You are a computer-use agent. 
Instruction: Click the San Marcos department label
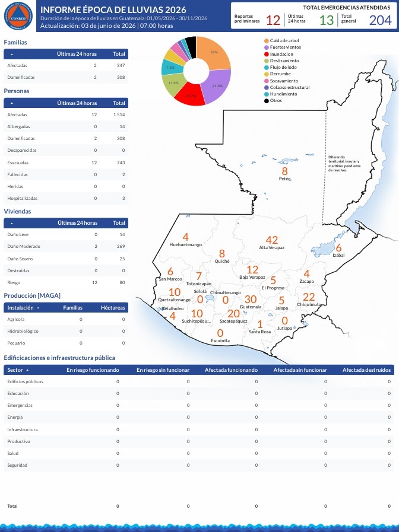170,279
